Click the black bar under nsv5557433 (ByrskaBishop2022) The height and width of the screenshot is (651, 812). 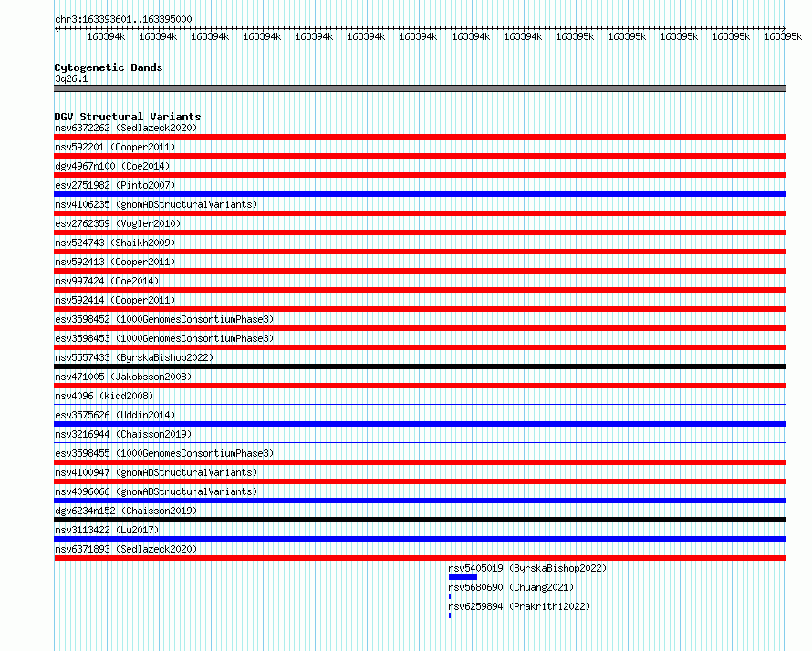(x=420, y=367)
